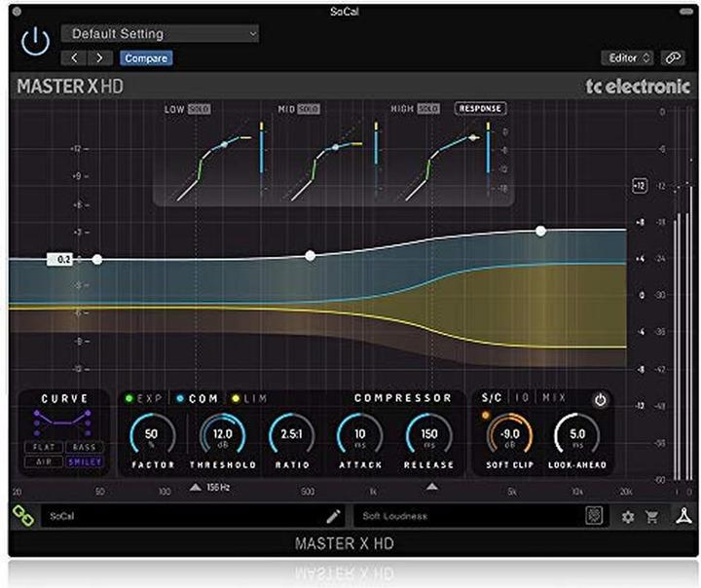
Task: Click the LOW band compression curve handle
Action: (x=225, y=144)
